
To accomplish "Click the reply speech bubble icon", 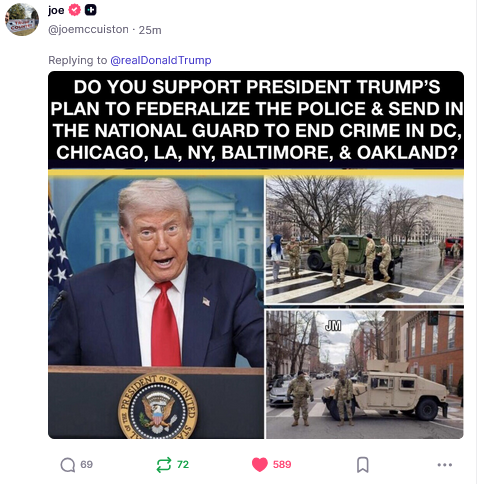I will (x=68, y=465).
